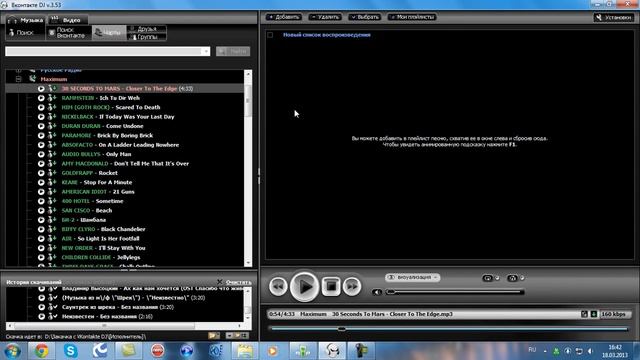Viewport: 640px width, 360px height.
Task: Play Саунтрек из шрека in download history
Action: coord(41,307)
